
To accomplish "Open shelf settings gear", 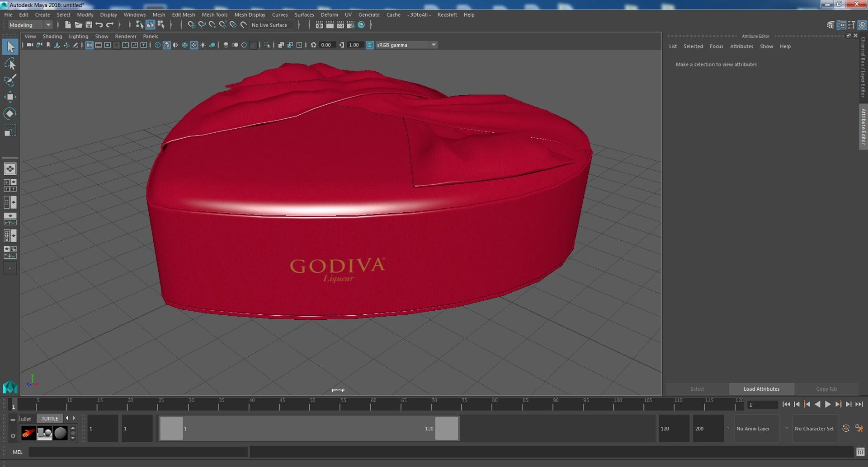I will point(13,436).
